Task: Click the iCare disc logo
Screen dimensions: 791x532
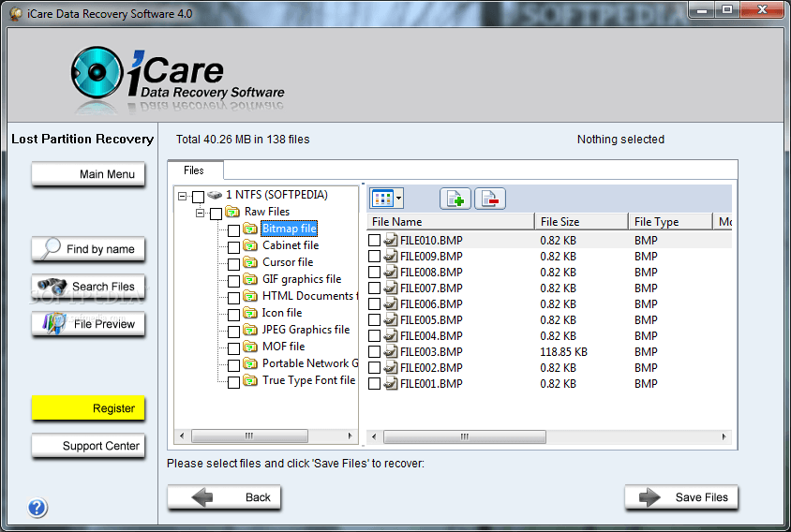Action: (97, 73)
